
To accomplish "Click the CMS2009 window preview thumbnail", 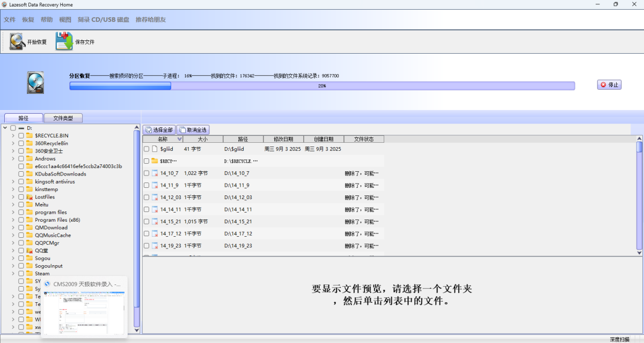I will [84, 313].
